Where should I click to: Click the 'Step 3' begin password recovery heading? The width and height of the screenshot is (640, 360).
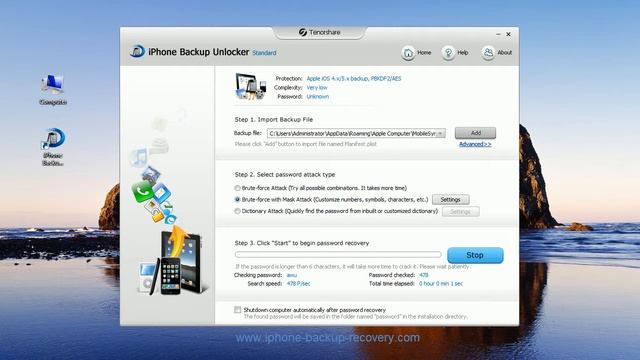click(x=302, y=243)
